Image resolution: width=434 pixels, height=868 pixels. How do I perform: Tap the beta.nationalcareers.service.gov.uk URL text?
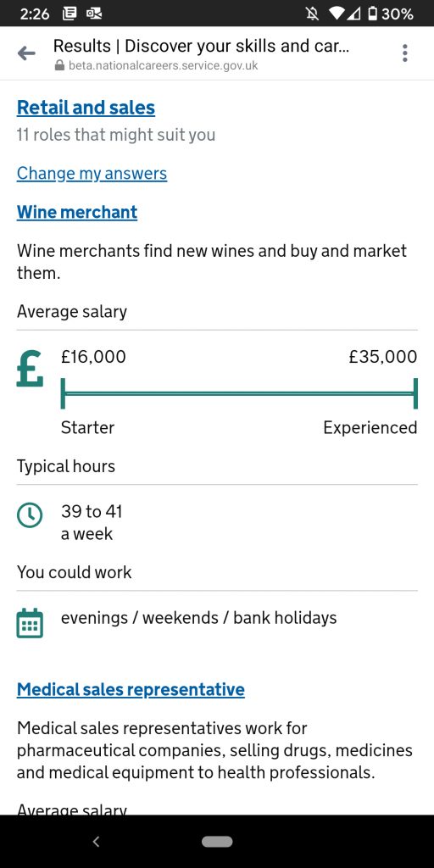(164, 66)
